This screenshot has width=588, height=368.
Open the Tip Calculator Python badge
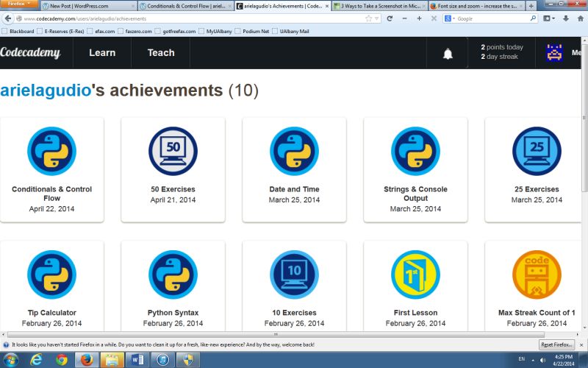point(51,275)
